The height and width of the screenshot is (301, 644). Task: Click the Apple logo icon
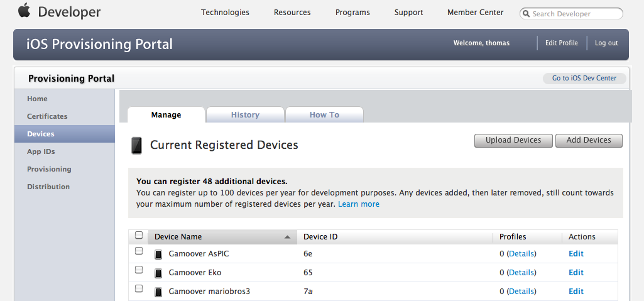click(24, 10)
